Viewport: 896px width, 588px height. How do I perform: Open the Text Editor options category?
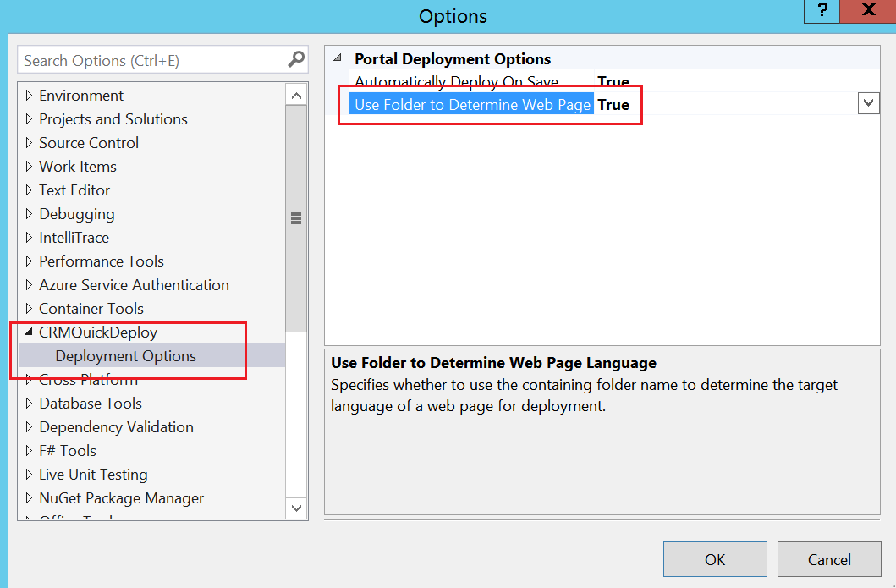[74, 190]
